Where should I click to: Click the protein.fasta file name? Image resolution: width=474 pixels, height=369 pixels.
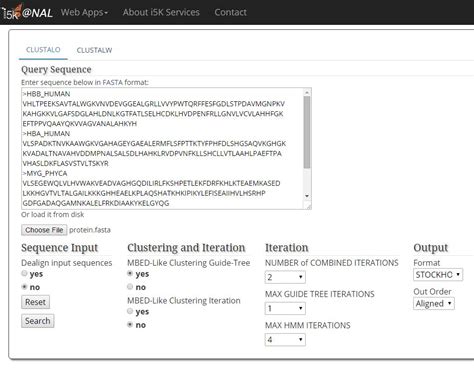90,230
